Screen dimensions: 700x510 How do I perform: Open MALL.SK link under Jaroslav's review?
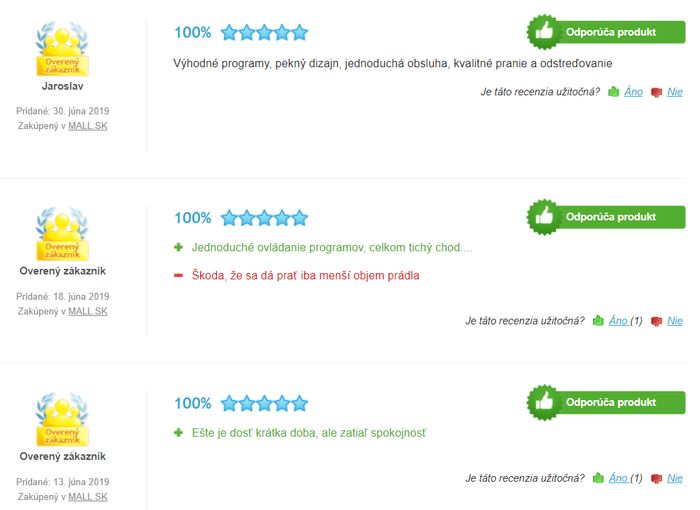point(88,126)
